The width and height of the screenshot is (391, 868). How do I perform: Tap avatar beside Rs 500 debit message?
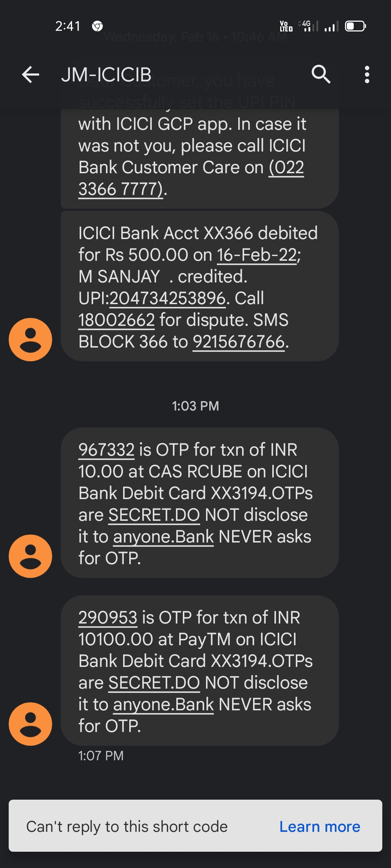(30, 340)
